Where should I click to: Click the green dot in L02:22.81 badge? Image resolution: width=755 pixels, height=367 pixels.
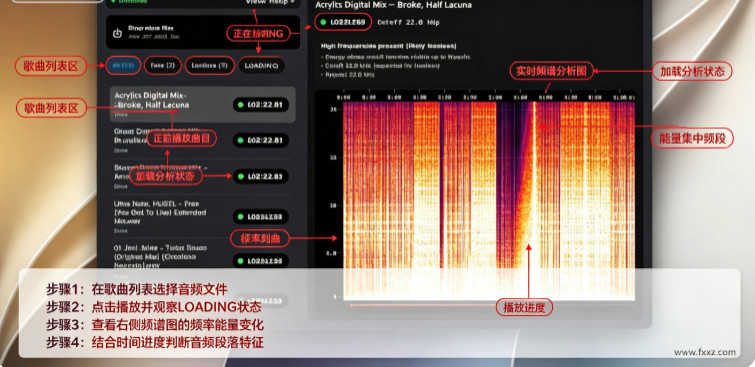241,105
